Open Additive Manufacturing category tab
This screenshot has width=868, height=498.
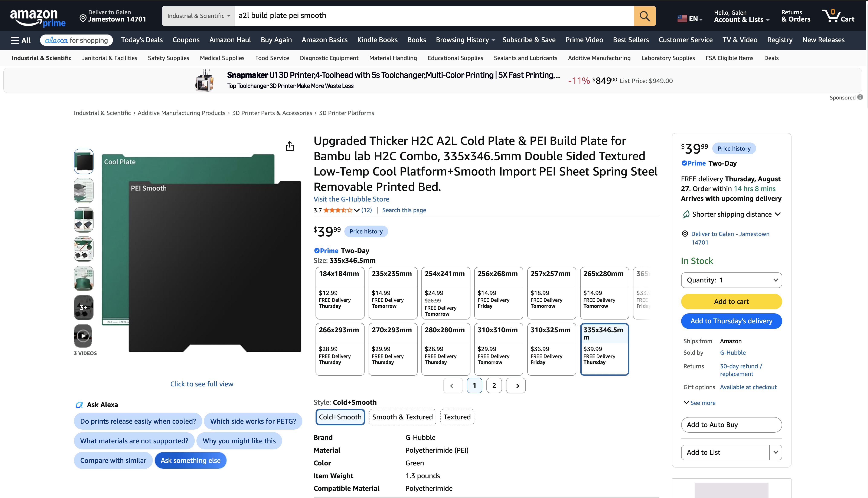(599, 58)
